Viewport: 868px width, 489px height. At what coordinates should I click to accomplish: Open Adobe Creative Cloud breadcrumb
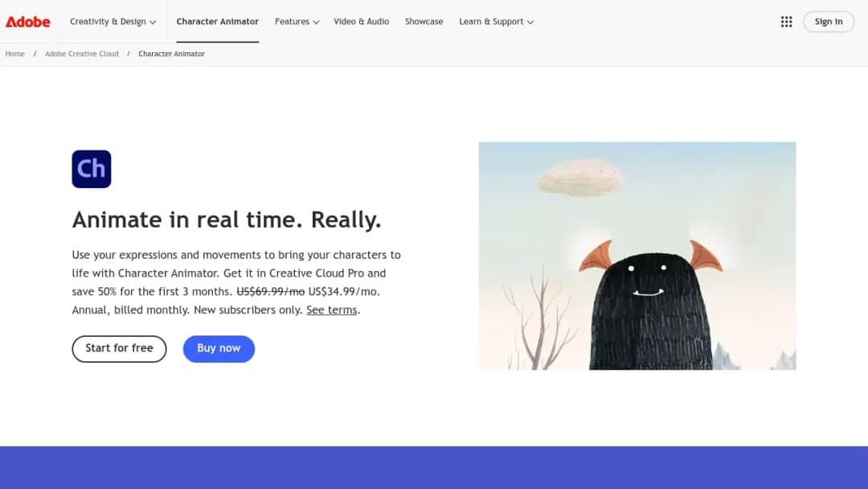pyautogui.click(x=81, y=54)
